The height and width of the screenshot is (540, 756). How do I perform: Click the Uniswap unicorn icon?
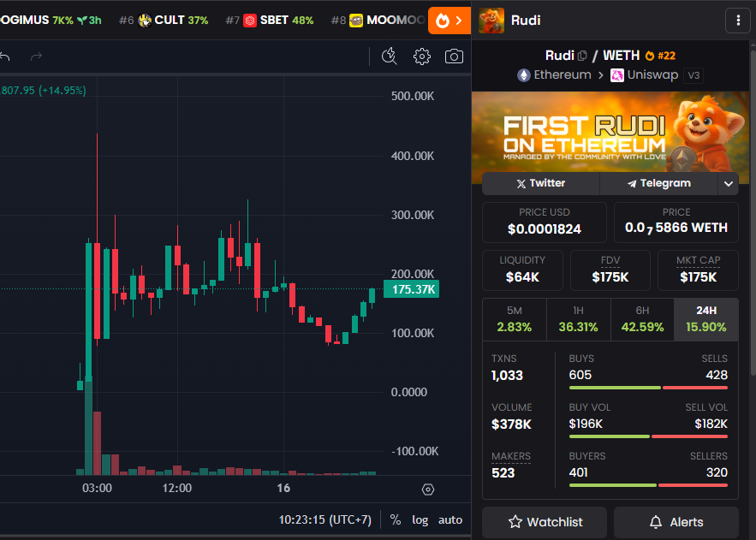click(x=616, y=75)
